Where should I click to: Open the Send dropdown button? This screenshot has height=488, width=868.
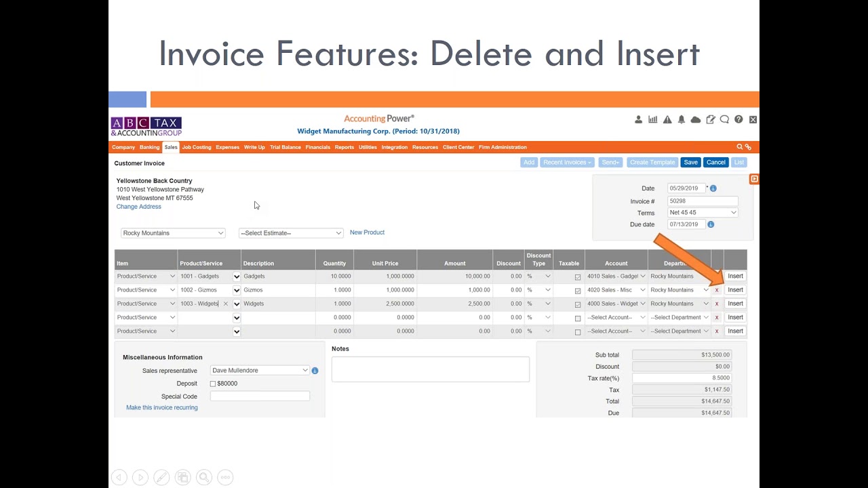pos(610,163)
